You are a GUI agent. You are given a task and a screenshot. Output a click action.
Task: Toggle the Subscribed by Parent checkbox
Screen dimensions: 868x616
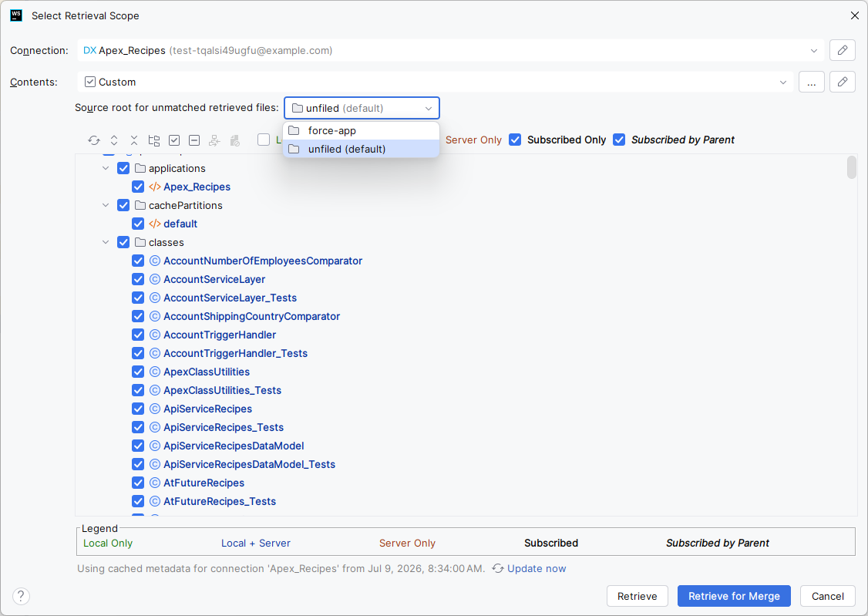(619, 140)
